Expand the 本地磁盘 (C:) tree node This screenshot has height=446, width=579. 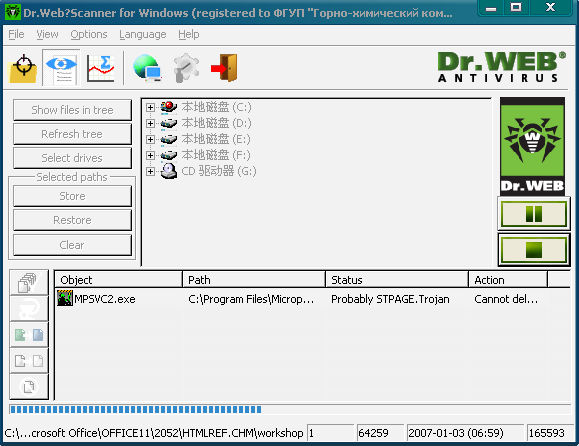click(150, 107)
